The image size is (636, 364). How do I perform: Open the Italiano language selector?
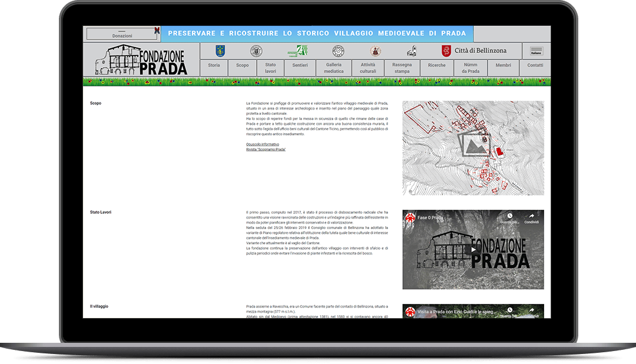coord(536,51)
